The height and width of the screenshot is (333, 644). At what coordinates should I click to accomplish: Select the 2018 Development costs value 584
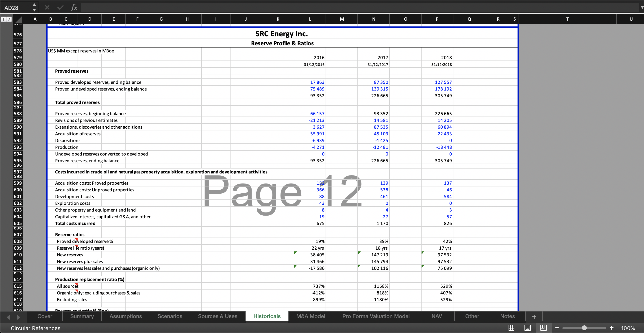point(437,197)
